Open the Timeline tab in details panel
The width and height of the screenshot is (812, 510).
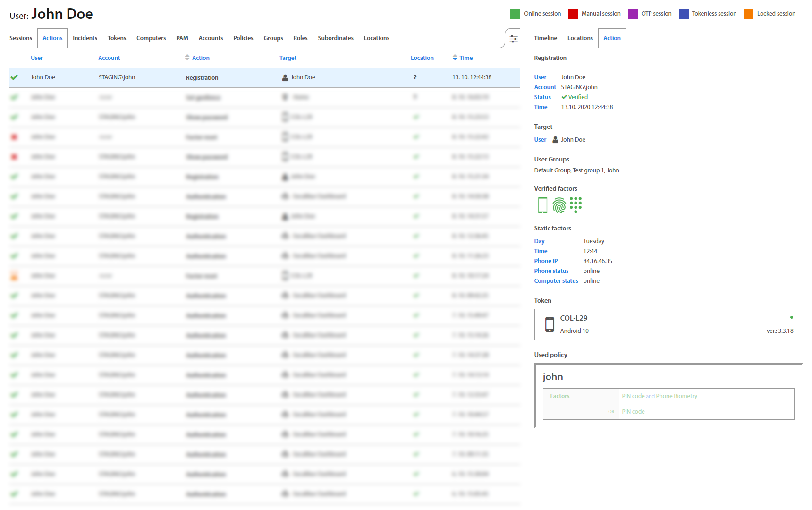pyautogui.click(x=545, y=38)
